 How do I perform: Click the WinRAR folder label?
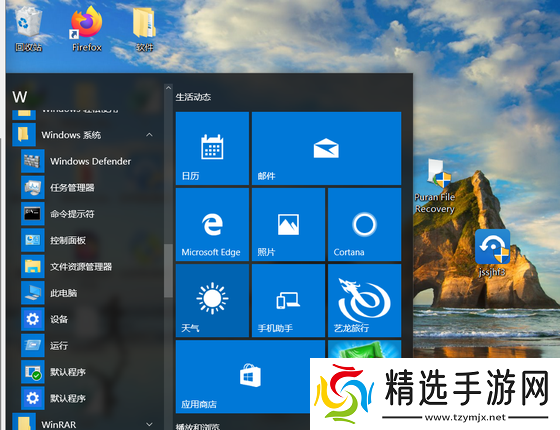[x=59, y=424]
